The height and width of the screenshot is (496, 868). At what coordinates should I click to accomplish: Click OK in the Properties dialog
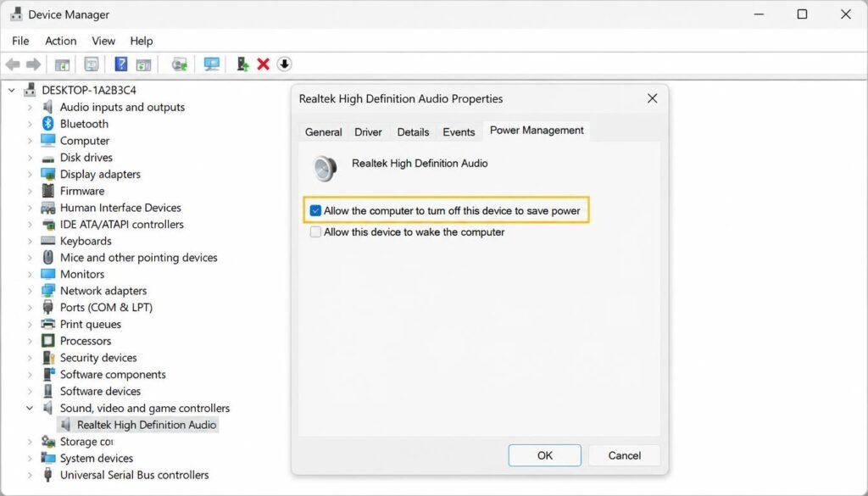pyautogui.click(x=545, y=455)
